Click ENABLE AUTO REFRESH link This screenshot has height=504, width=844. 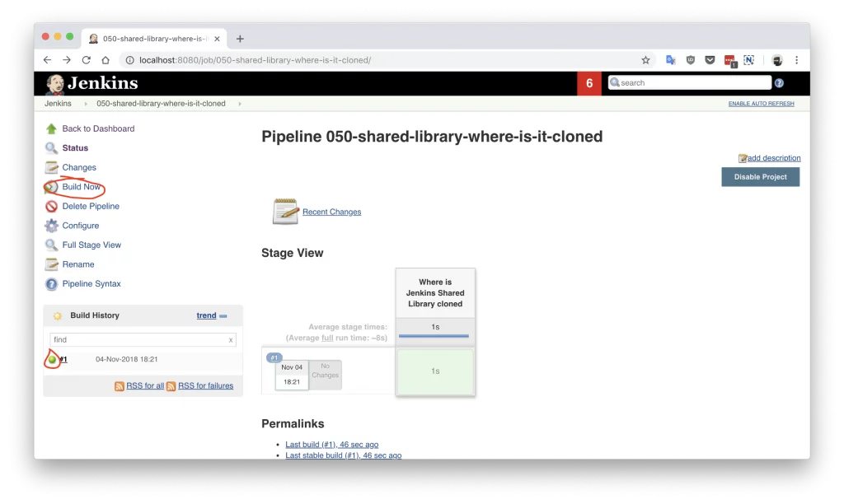pyautogui.click(x=761, y=104)
